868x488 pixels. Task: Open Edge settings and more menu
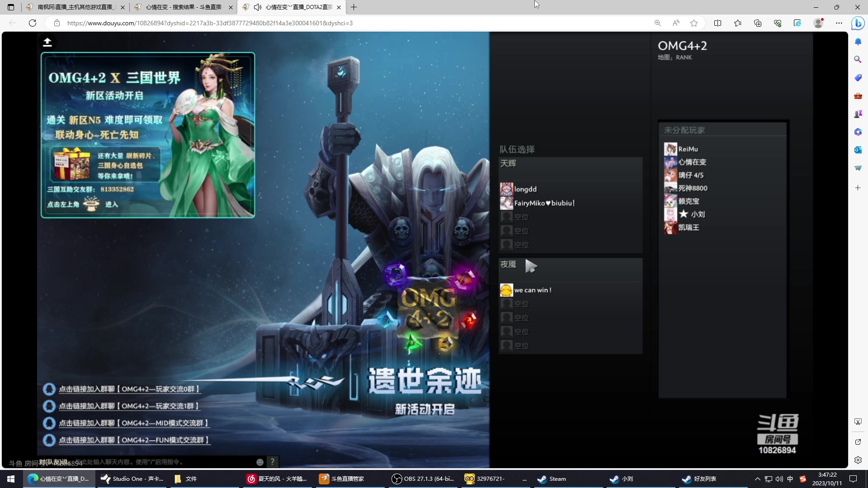point(839,23)
